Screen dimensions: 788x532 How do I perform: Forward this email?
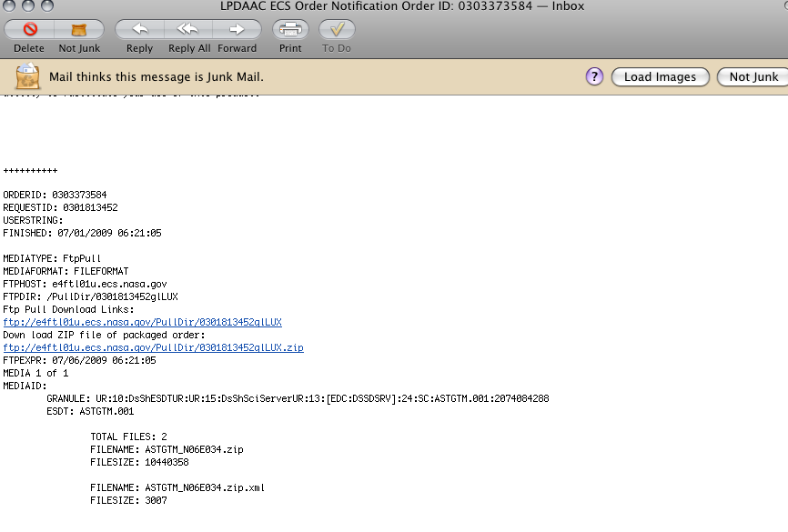[237, 29]
